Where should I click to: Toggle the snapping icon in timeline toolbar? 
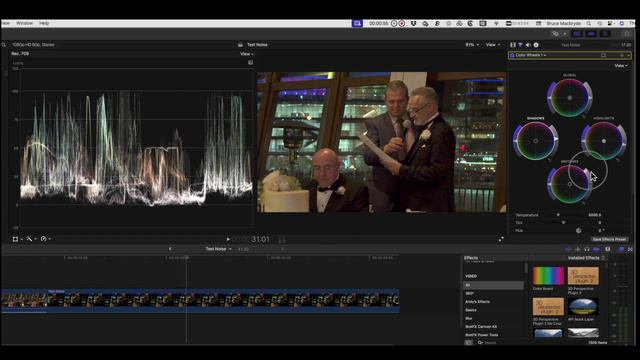tap(596, 249)
